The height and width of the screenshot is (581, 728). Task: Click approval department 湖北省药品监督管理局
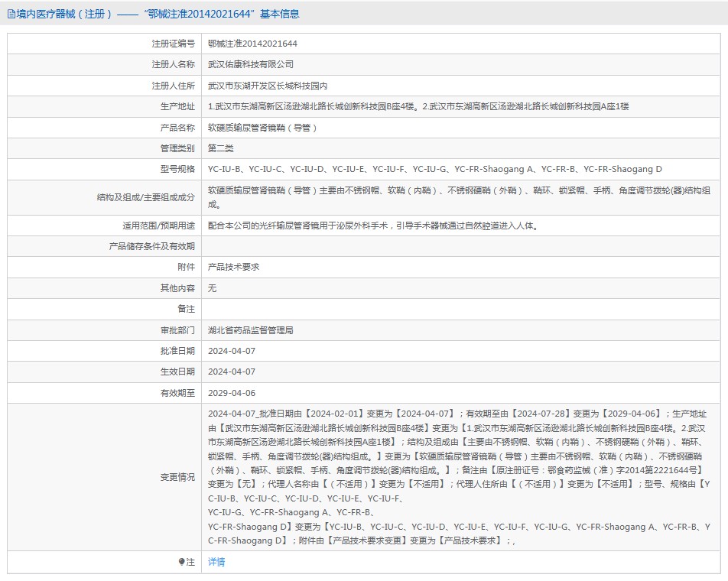pyautogui.click(x=251, y=330)
